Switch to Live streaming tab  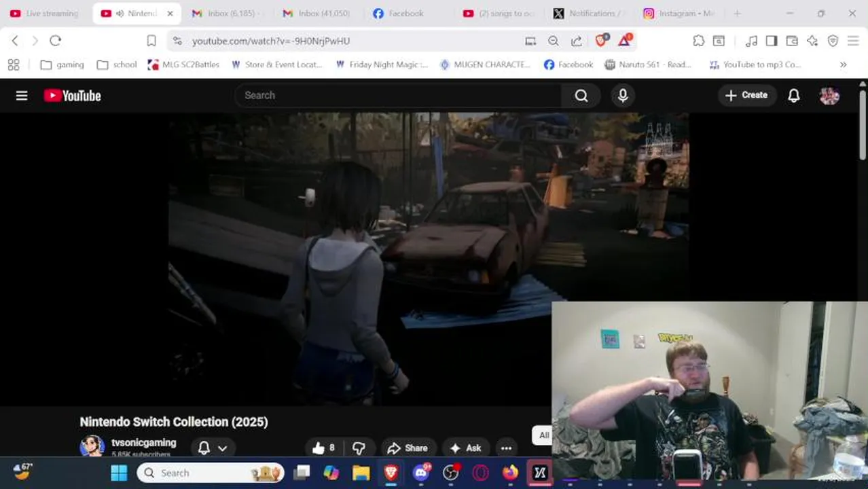(x=45, y=14)
